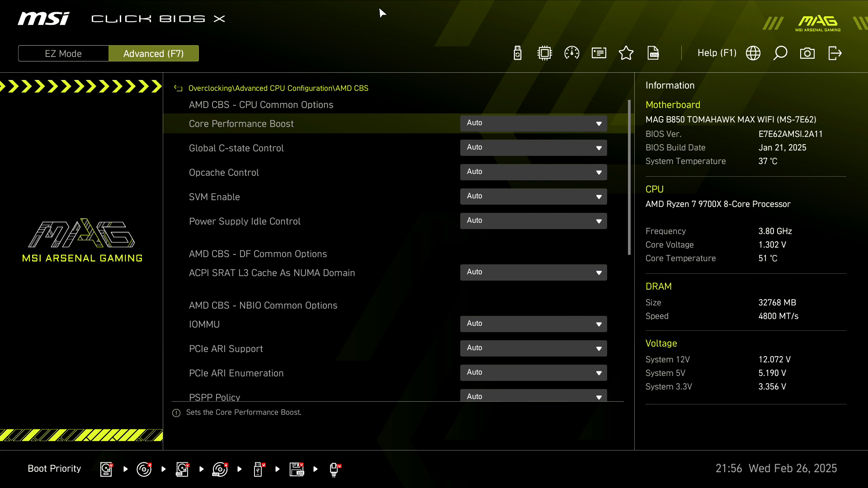The height and width of the screenshot is (488, 868).
Task: Toggle PCIe ARI Support setting
Action: [533, 348]
